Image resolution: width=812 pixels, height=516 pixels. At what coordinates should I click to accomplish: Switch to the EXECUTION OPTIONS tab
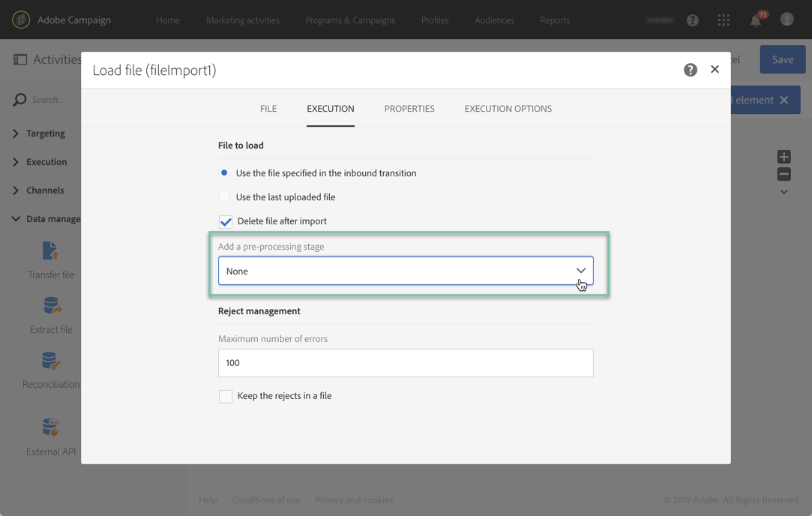(x=508, y=109)
